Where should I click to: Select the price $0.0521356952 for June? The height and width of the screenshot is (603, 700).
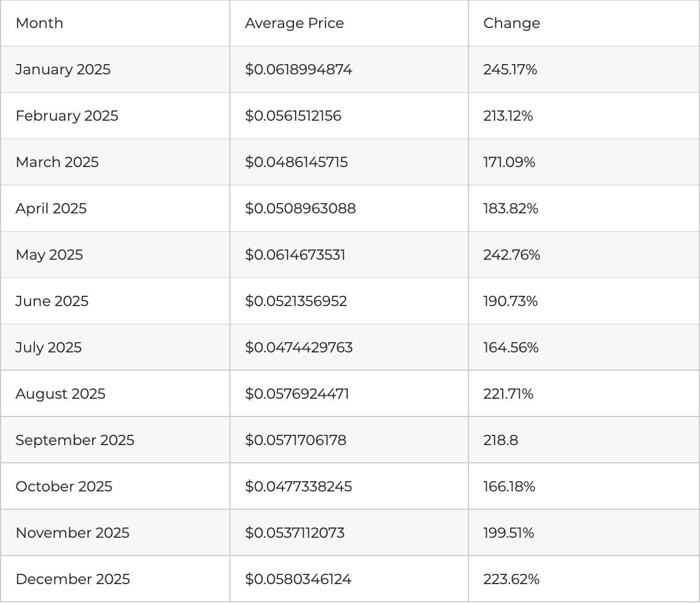296,301
